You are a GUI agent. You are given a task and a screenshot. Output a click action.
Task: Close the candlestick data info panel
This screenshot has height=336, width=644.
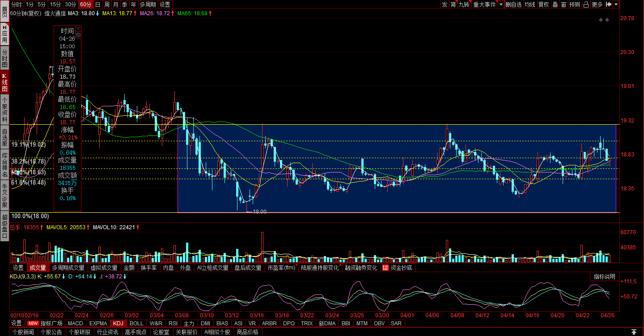click(78, 28)
